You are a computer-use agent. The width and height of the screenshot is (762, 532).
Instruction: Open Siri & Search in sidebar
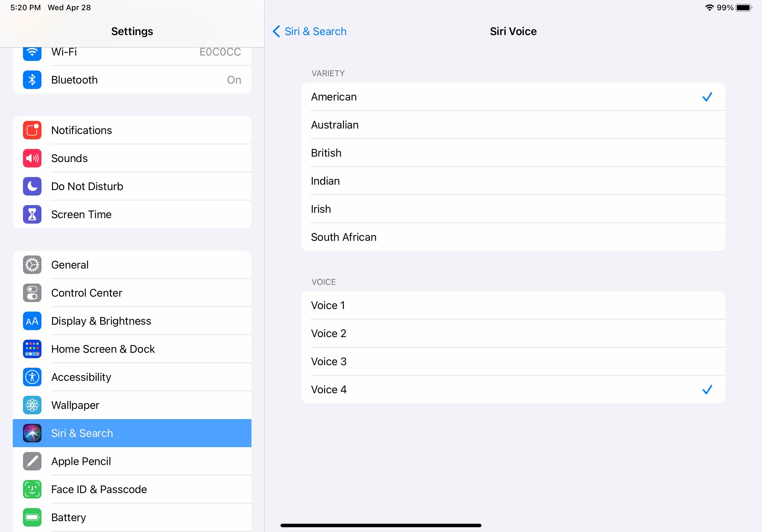pos(132,433)
